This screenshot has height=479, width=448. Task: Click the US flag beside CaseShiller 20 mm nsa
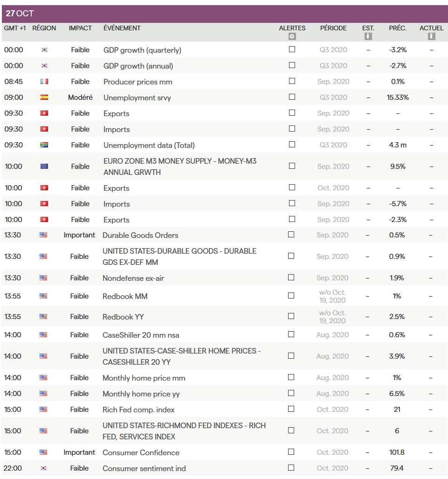(x=43, y=335)
